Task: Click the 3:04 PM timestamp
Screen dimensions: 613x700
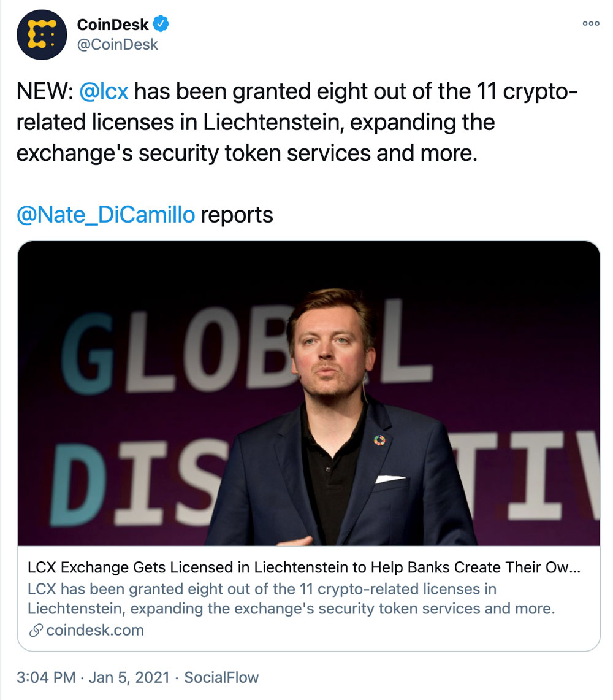Action: (45, 677)
